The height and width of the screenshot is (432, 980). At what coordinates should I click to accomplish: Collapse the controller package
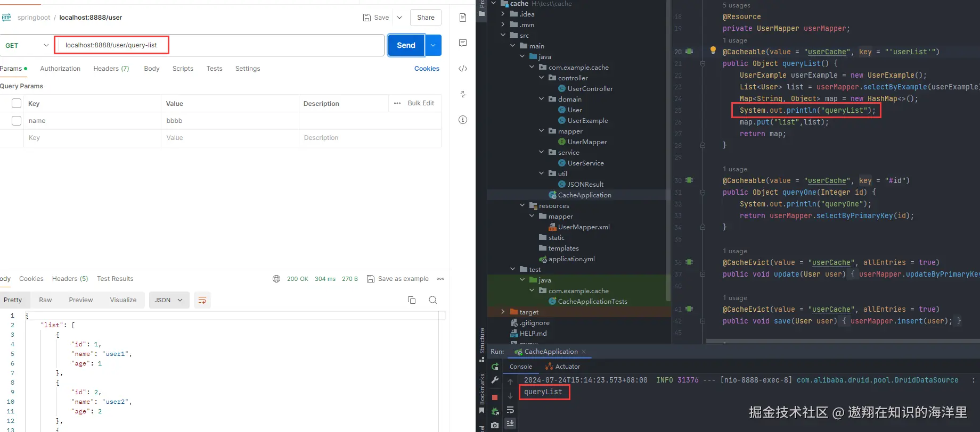coord(541,78)
